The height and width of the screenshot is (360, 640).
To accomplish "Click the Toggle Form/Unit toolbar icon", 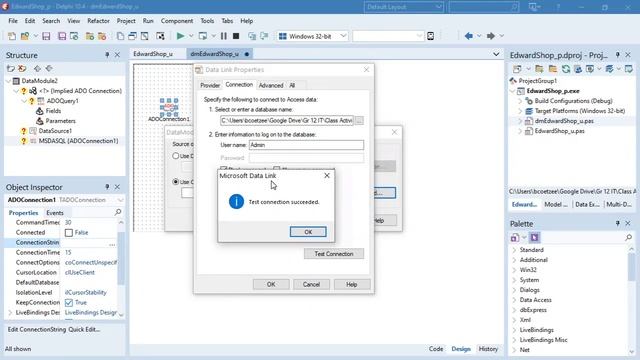I will coord(144,36).
